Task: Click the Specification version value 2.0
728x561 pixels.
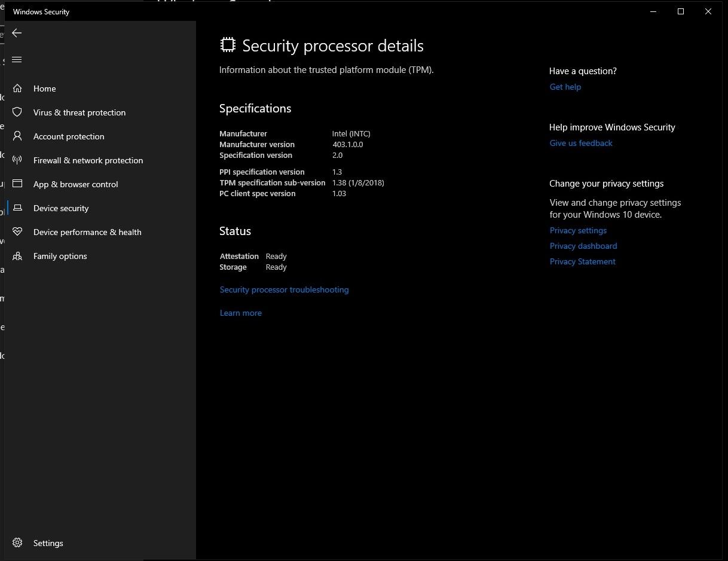Action: pyautogui.click(x=337, y=155)
